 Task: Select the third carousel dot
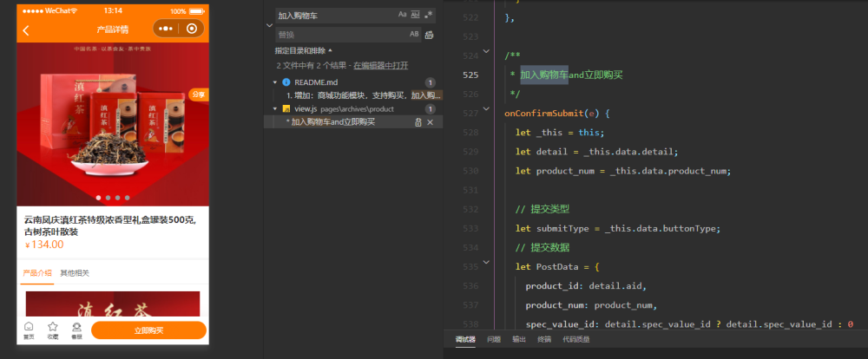117,198
